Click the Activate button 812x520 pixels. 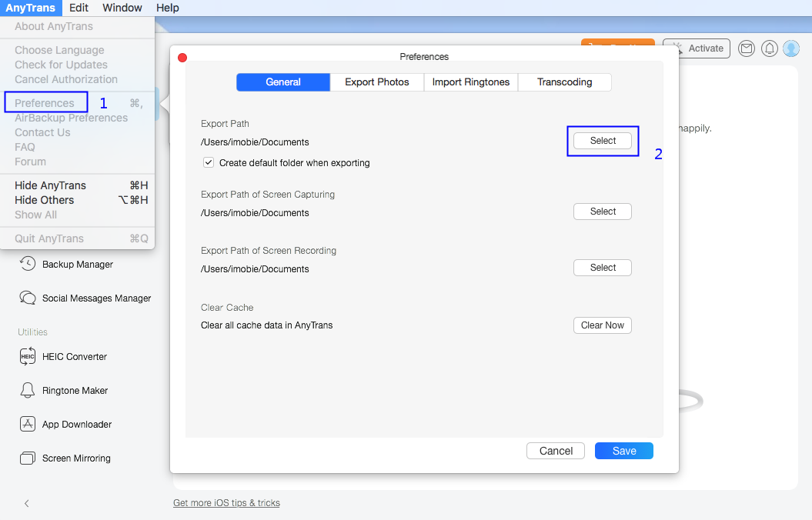[x=697, y=48]
